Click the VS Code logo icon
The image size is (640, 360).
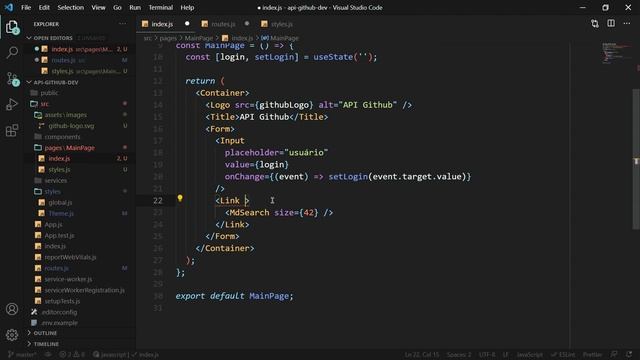click(x=9, y=7)
